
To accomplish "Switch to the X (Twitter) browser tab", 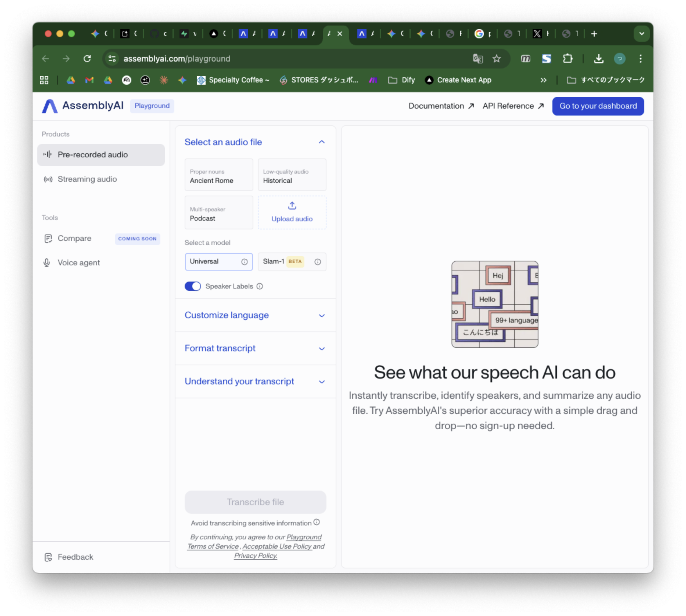I will [540, 33].
